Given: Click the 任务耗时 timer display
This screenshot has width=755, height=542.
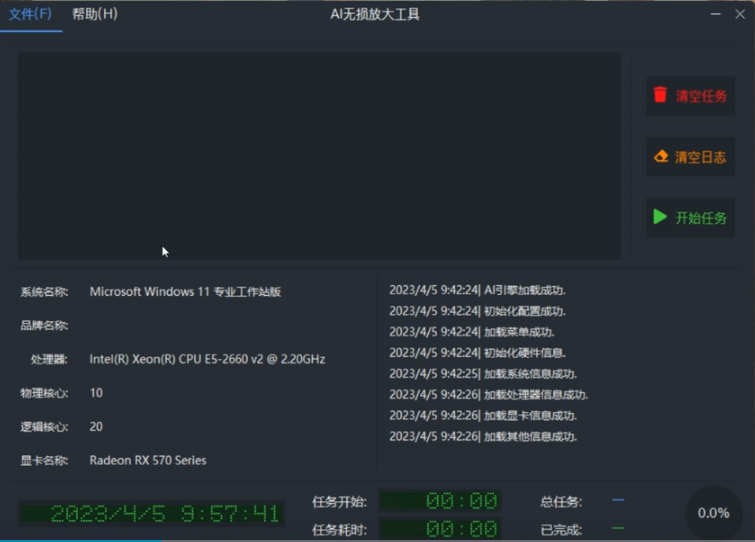Looking at the screenshot, I should click(x=441, y=529).
